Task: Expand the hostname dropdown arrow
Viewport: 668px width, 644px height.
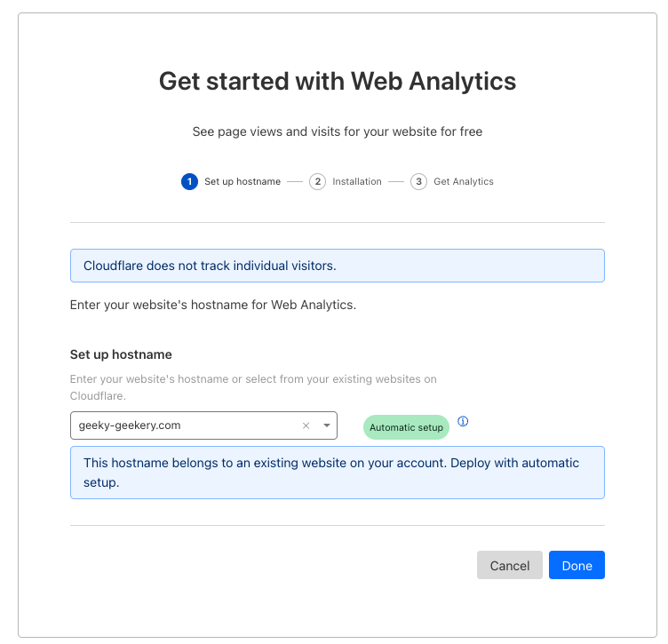Action: (x=326, y=426)
